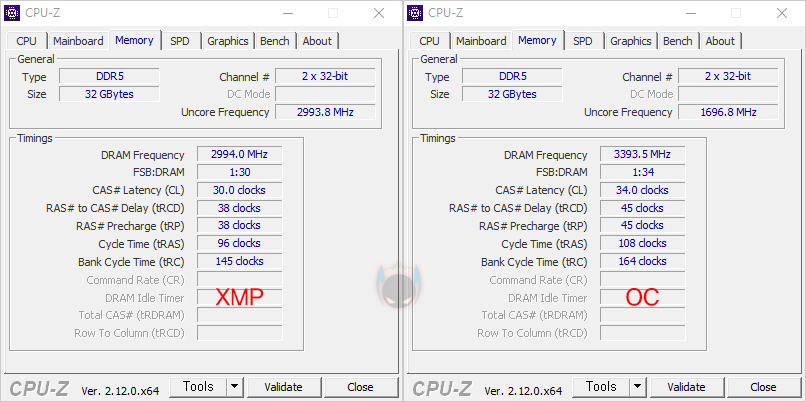Click CPU-Z app icon in right window title

coord(415,13)
